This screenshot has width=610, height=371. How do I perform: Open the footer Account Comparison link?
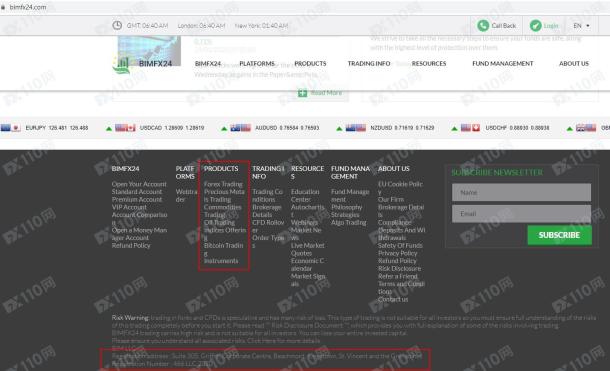(139, 219)
